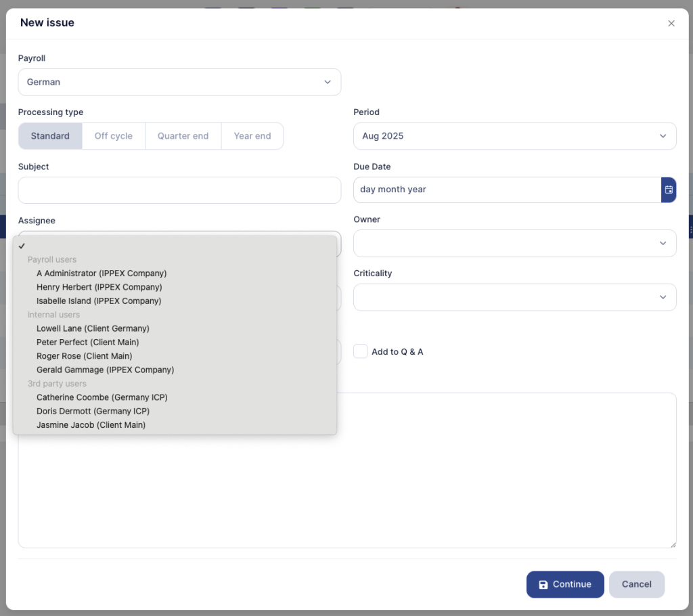The width and height of the screenshot is (693, 616).
Task: Expand the Period dropdown
Action: tap(514, 136)
